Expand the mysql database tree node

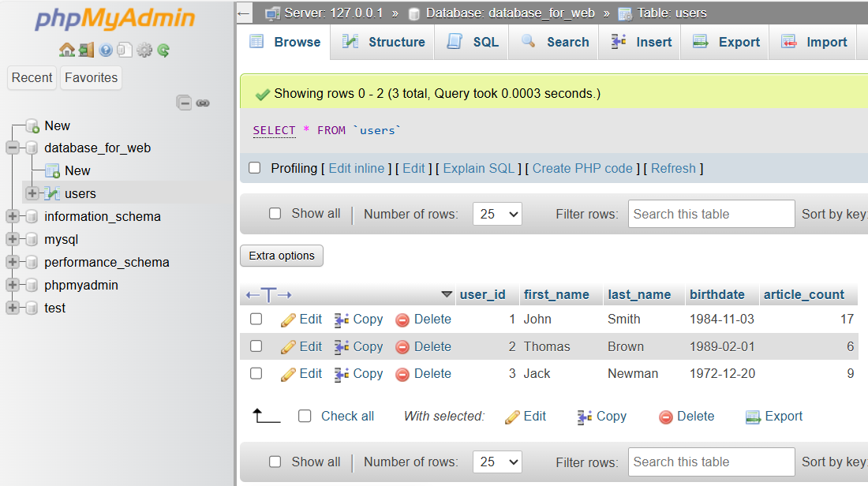pyautogui.click(x=13, y=239)
